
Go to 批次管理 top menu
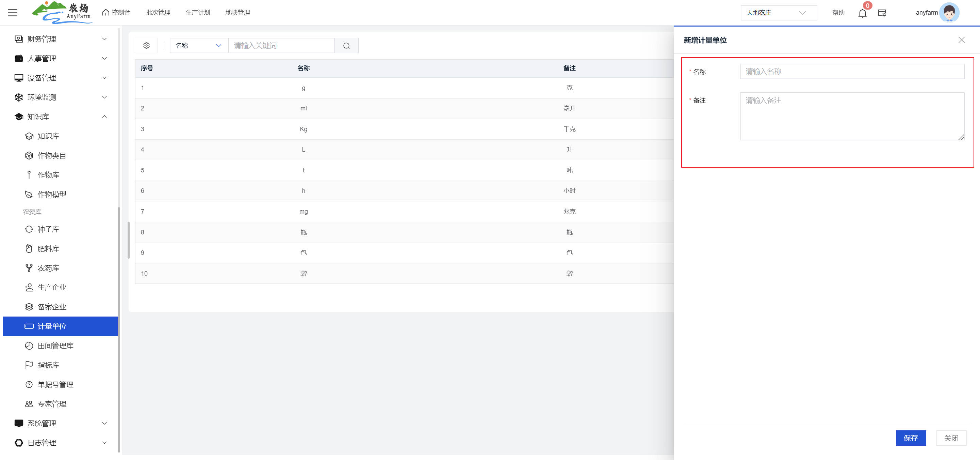click(x=158, y=13)
